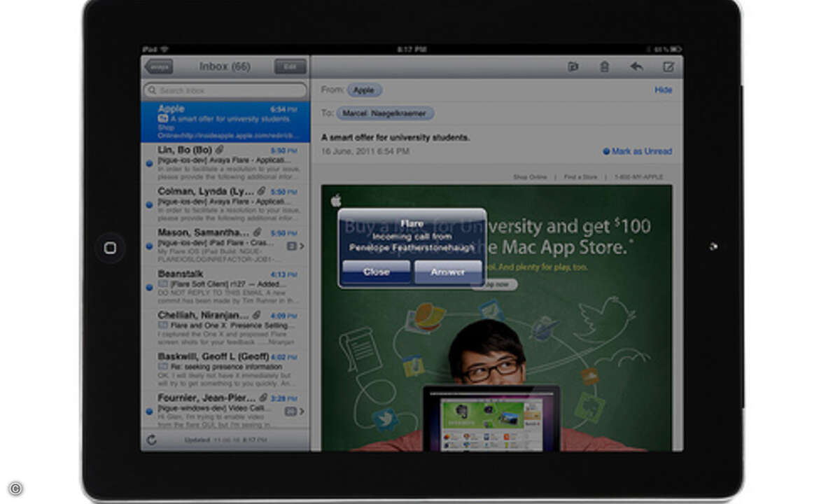The image size is (840, 504).
Task: Tap the email subject line about university students
Action: click(395, 137)
